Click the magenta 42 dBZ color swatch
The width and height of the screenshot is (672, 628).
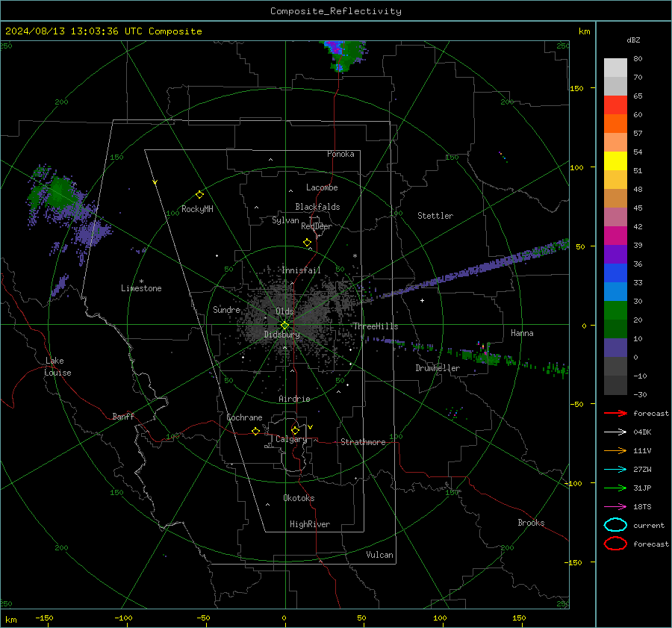tap(615, 236)
